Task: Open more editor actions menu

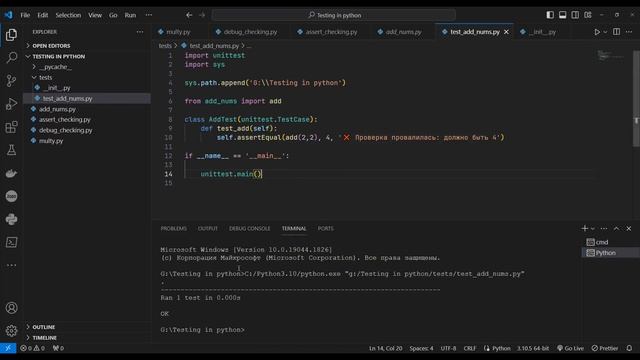Action: 629,32
